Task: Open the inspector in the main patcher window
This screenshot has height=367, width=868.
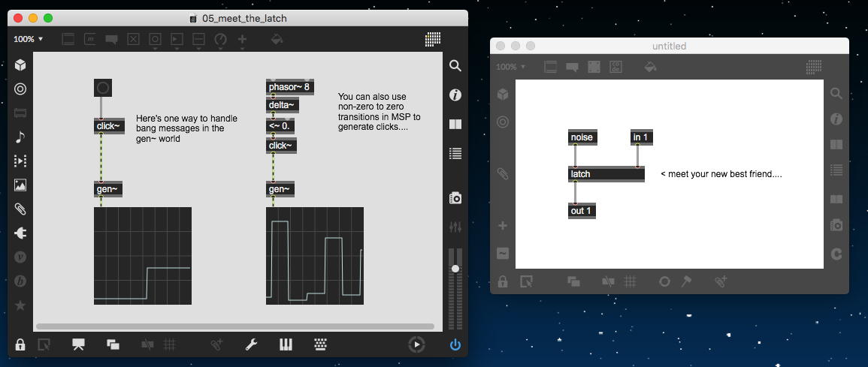Action: (455, 95)
